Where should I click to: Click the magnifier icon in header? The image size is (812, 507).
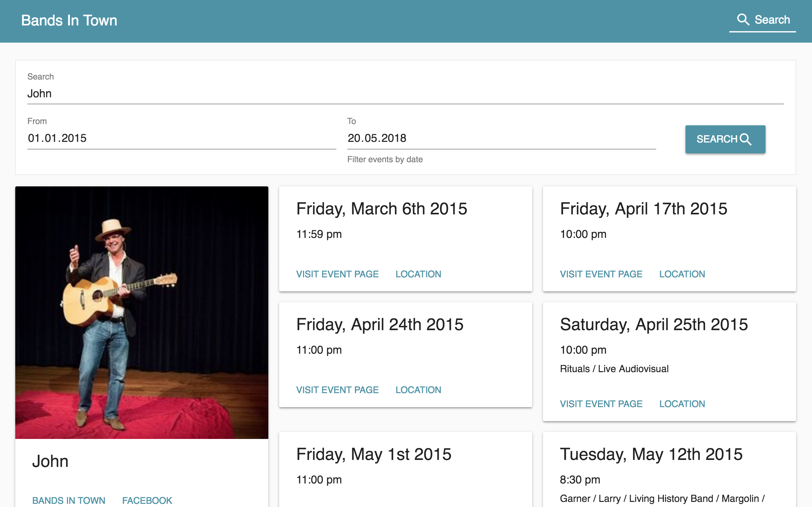(743, 19)
